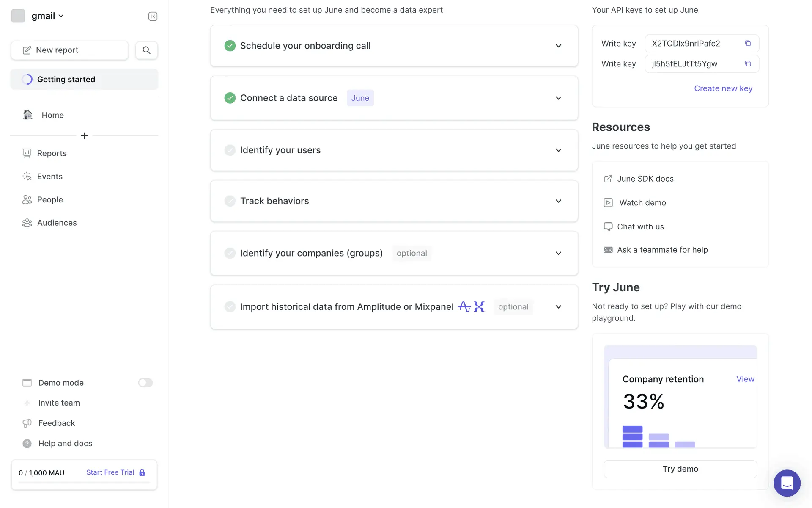
Task: Copy the jl5h5fELJtTt5Ygw write key
Action: pyautogui.click(x=748, y=63)
